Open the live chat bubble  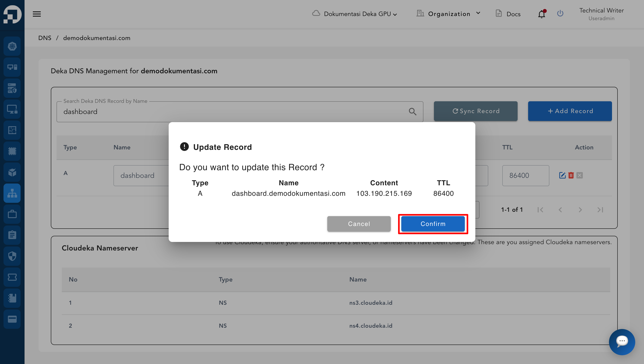pyautogui.click(x=622, y=341)
